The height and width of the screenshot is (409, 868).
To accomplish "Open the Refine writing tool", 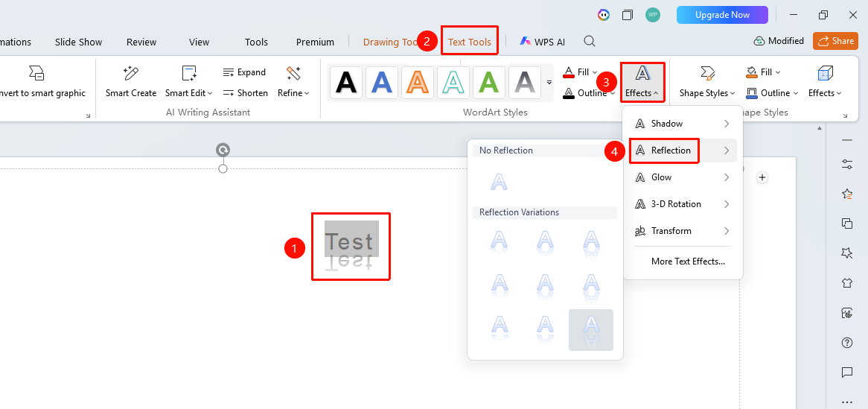I will pyautogui.click(x=293, y=82).
